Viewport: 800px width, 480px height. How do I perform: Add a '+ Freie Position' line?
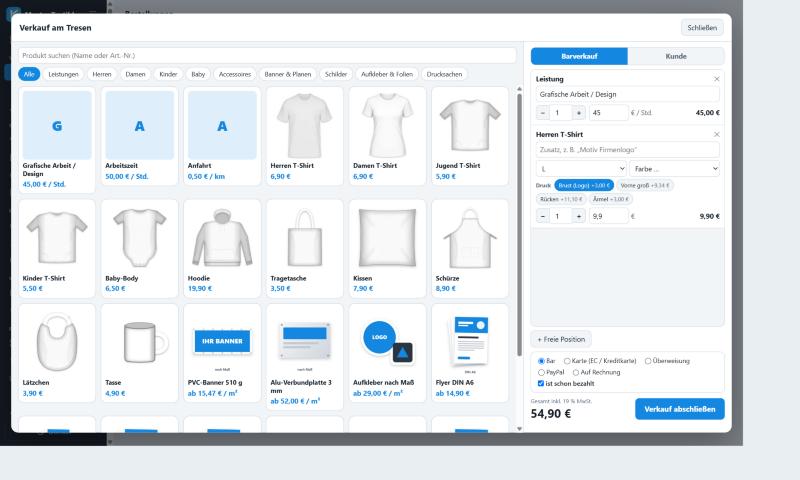tap(561, 339)
